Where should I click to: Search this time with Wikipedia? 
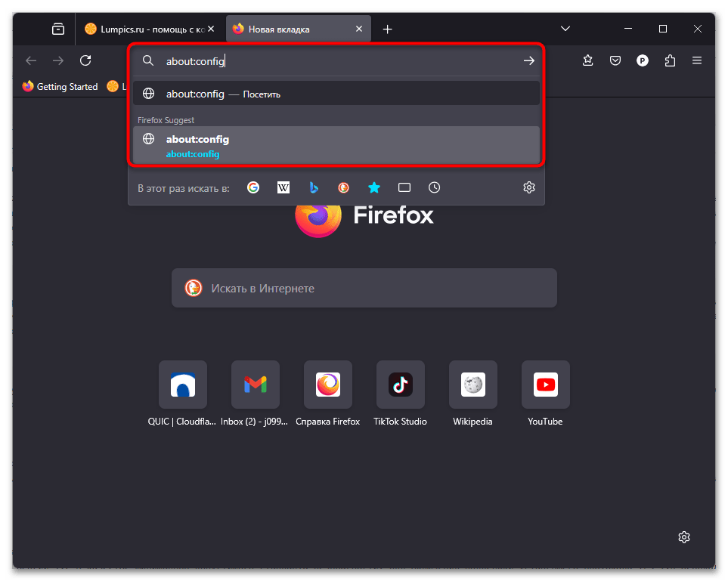pyautogui.click(x=283, y=187)
